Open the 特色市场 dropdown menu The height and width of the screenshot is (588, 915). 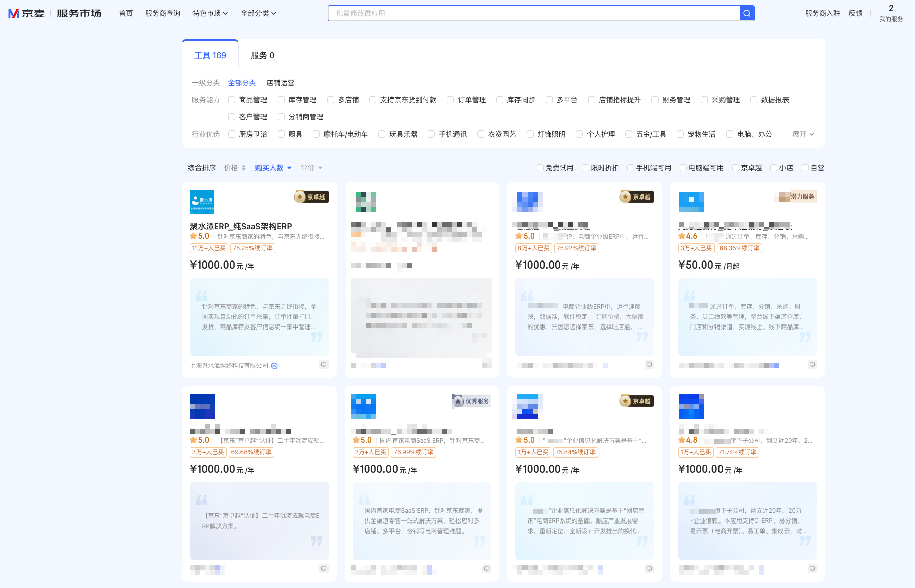[x=210, y=13]
